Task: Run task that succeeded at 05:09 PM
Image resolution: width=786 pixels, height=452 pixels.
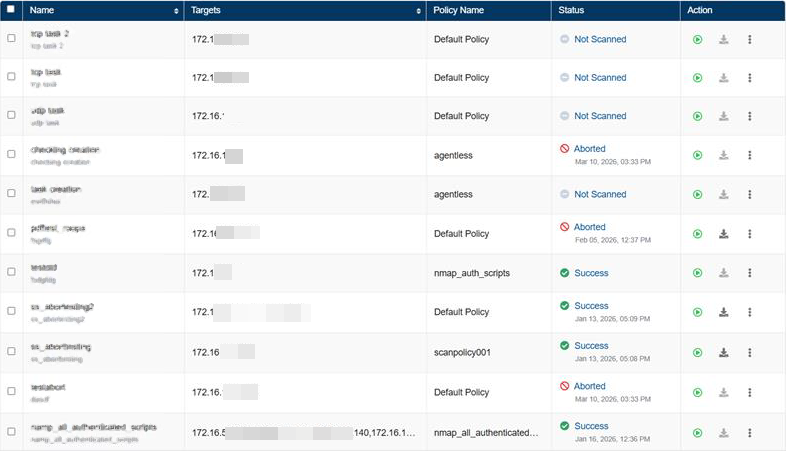Action: (x=697, y=312)
